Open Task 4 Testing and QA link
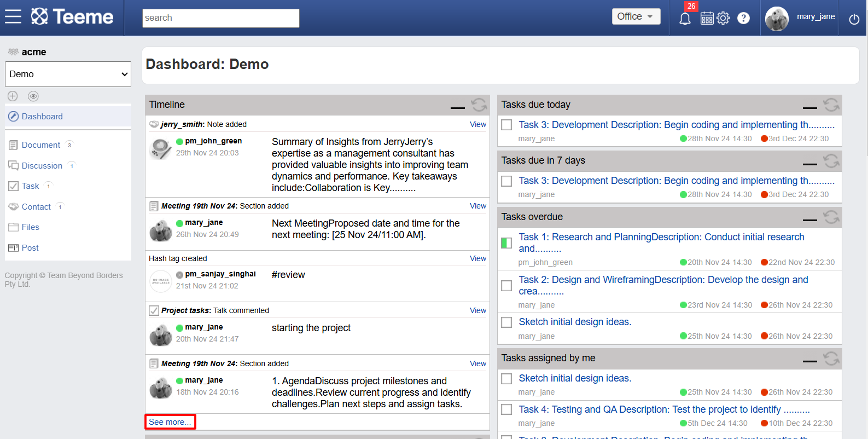Viewport: 868px width, 439px height. click(664, 409)
